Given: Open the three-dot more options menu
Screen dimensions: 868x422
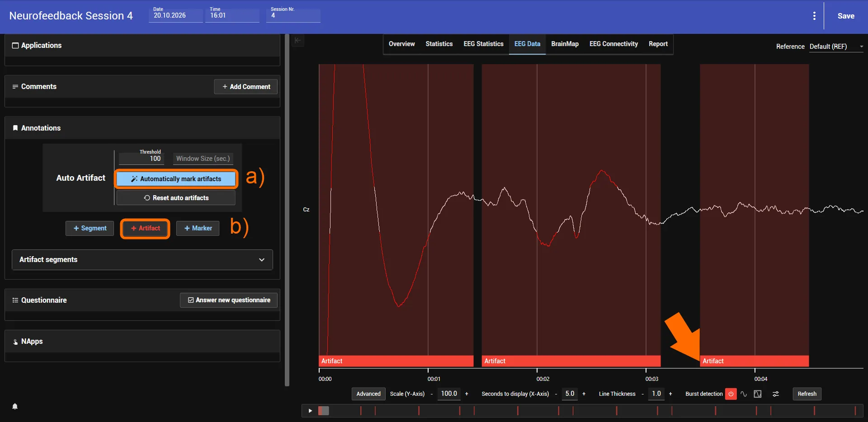Looking at the screenshot, I should 814,16.
